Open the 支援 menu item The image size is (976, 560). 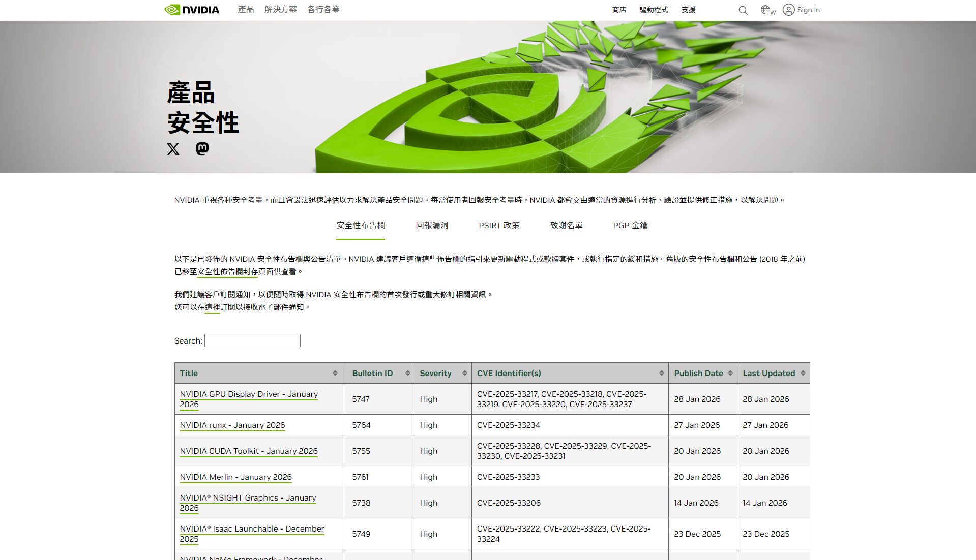(688, 9)
